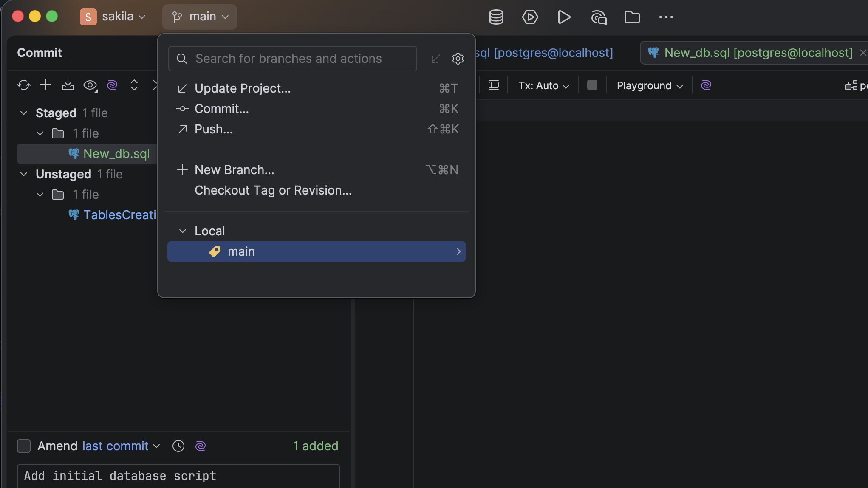Click the Search for branches and actions field

(x=293, y=59)
